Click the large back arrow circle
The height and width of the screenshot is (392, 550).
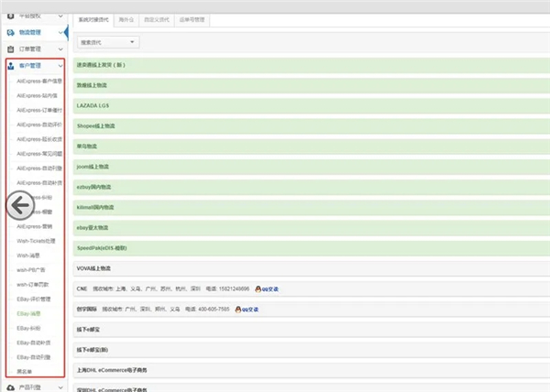(x=24, y=204)
